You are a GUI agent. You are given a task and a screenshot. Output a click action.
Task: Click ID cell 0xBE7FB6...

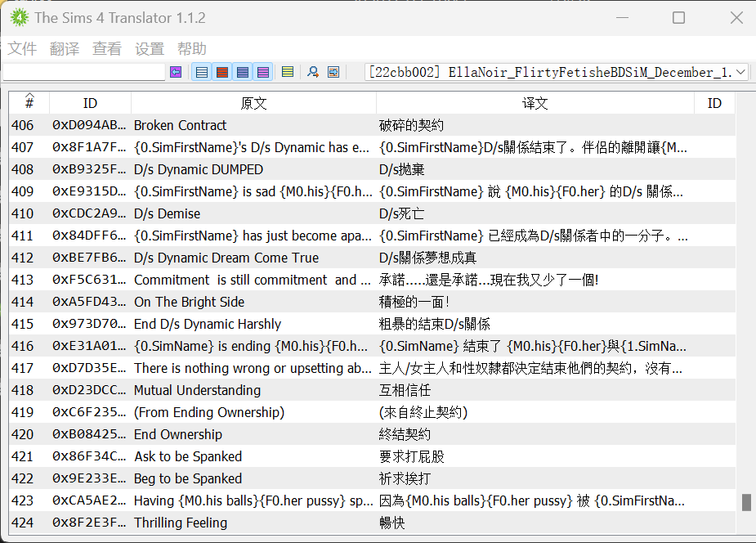click(x=89, y=258)
